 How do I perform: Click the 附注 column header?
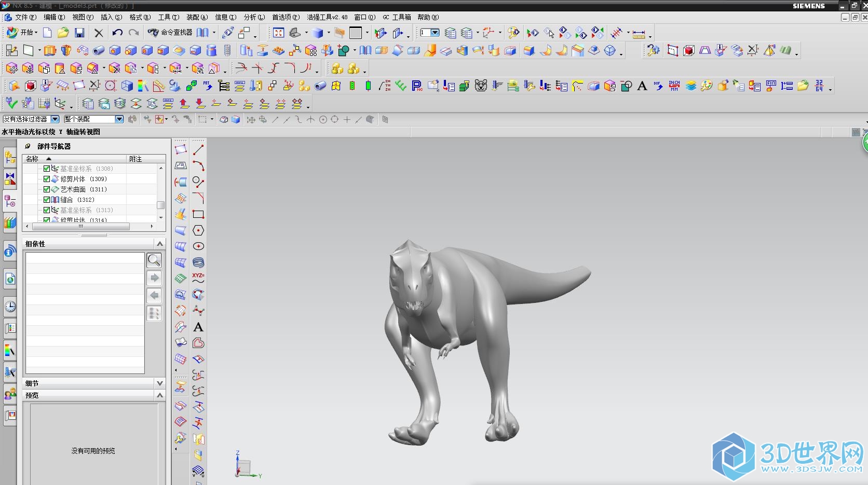[146, 159]
